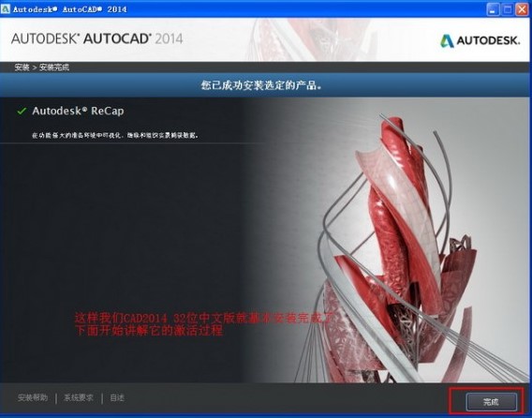Select the Autodesk ReCap product entry
The height and width of the screenshot is (418, 532).
point(78,111)
